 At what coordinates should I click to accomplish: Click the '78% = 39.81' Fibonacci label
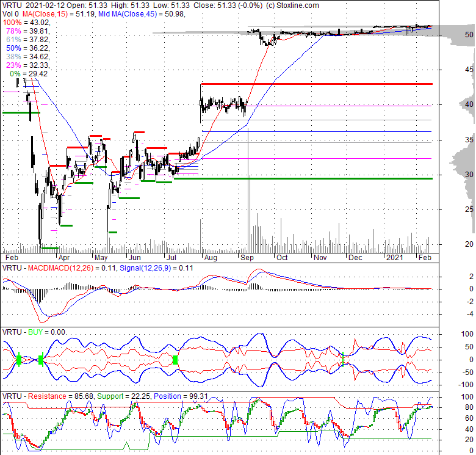pyautogui.click(x=27, y=31)
